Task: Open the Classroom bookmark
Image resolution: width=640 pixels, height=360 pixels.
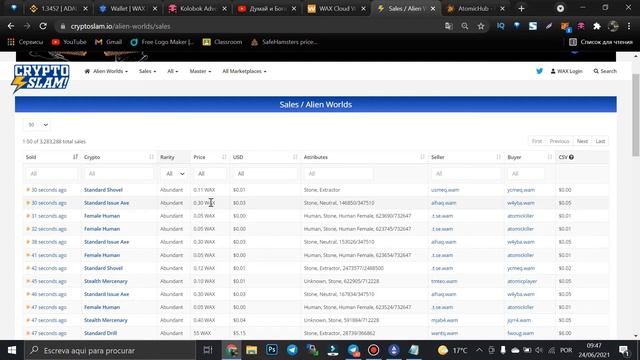Action: 222,42
